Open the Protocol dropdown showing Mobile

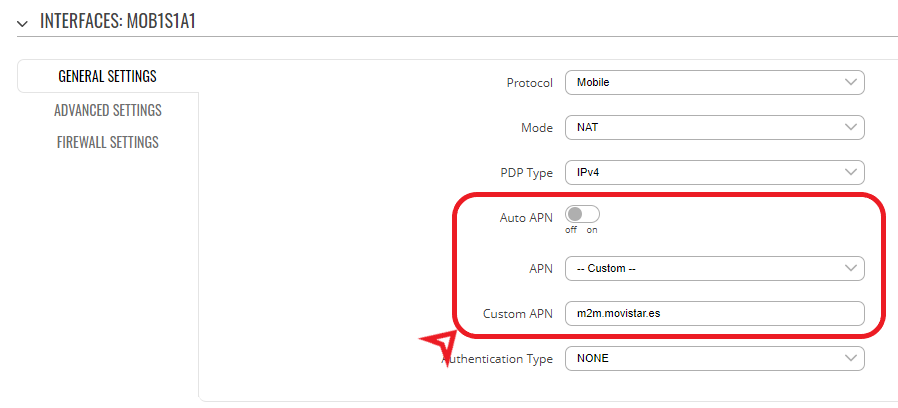coord(713,82)
